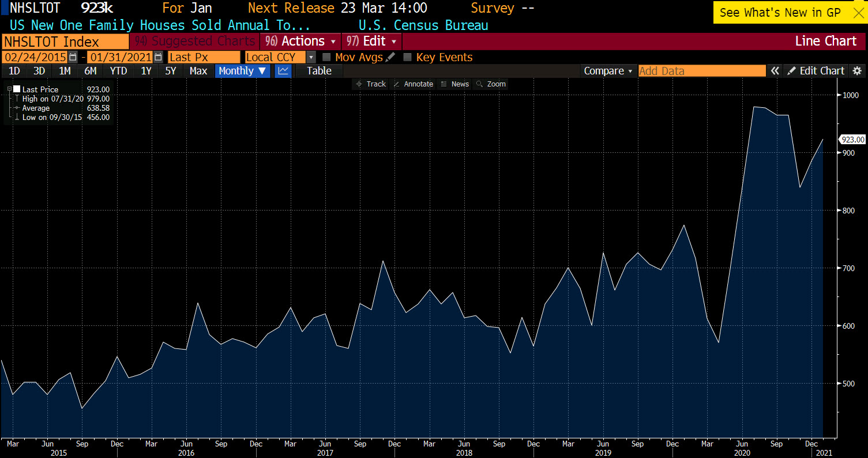
Task: Select the 5Y range tab
Action: click(x=171, y=71)
